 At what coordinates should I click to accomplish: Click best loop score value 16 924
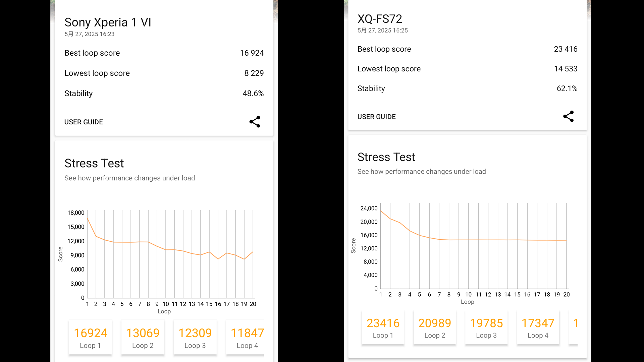click(252, 53)
